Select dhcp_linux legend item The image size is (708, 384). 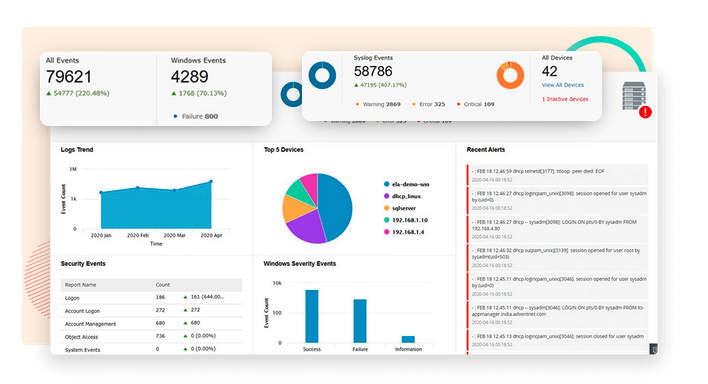[x=402, y=196]
